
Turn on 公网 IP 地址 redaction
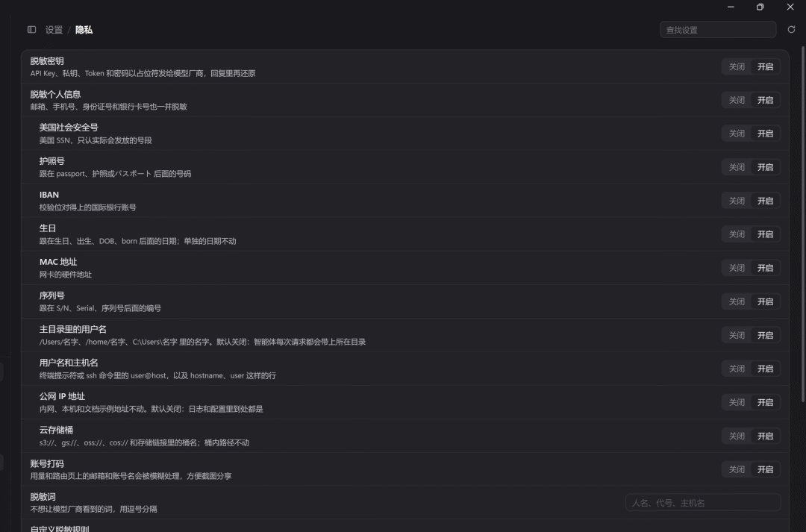[766, 402]
